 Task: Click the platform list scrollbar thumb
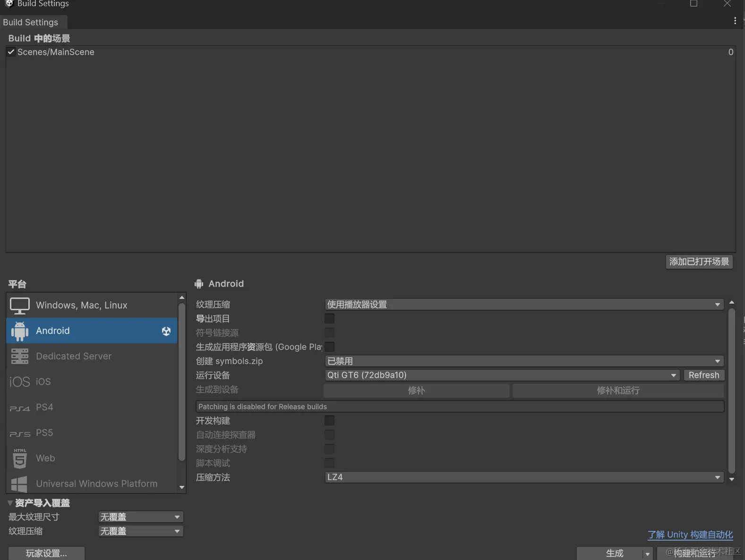pyautogui.click(x=182, y=382)
